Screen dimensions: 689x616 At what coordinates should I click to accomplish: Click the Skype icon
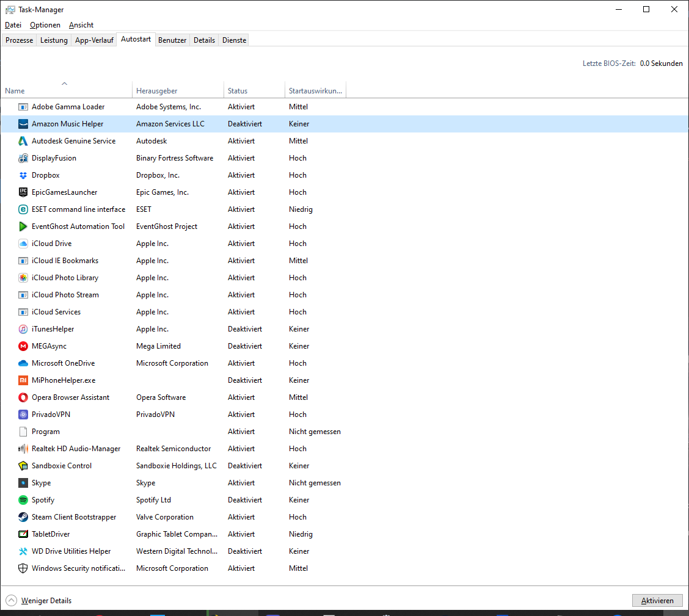(23, 483)
